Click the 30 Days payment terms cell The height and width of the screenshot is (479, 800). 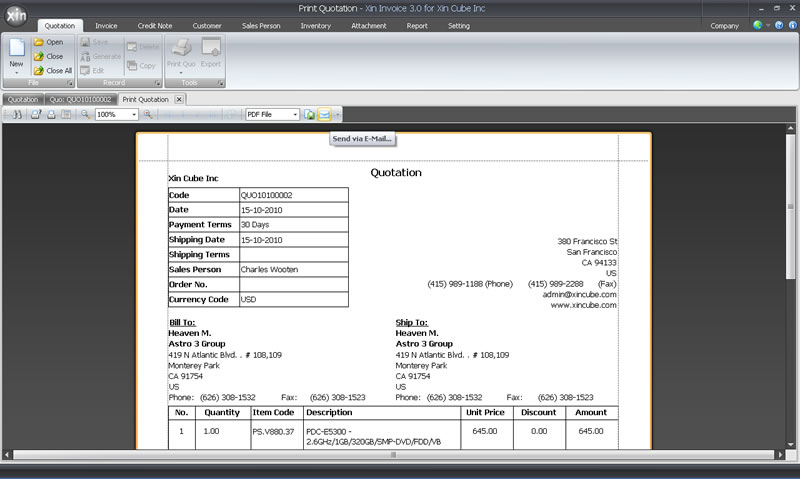pos(294,224)
